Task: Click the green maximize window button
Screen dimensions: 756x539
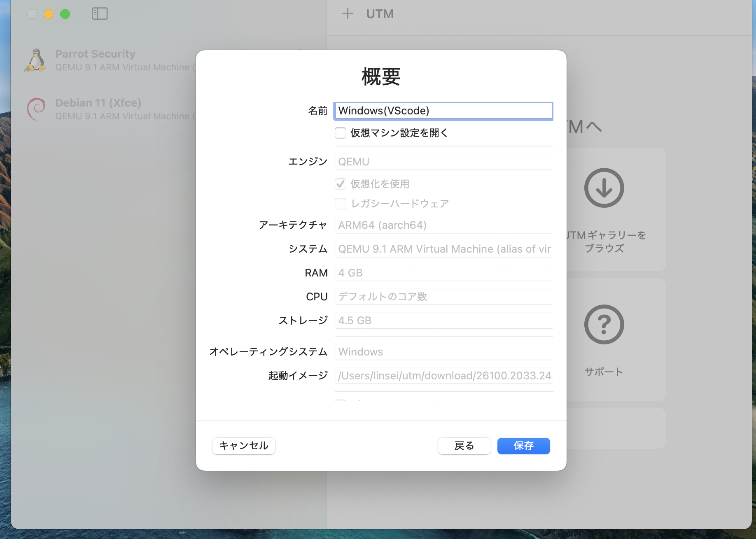Action: pyautogui.click(x=65, y=14)
